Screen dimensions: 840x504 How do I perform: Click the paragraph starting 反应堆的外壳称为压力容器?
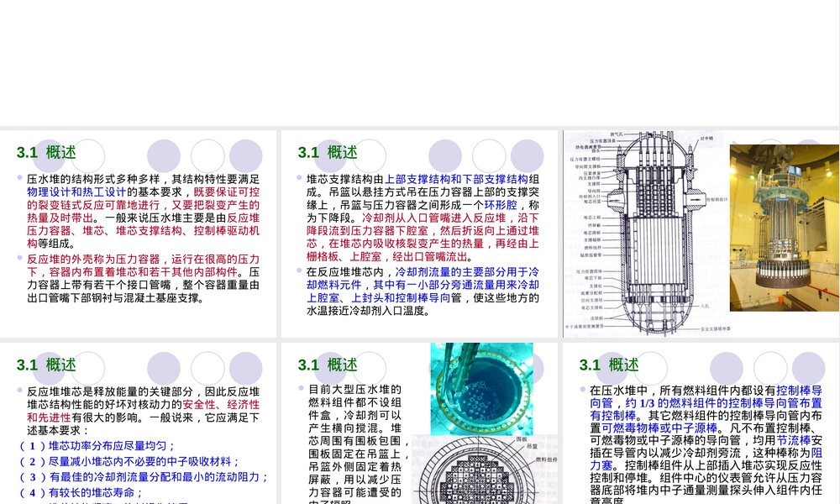pos(143,279)
